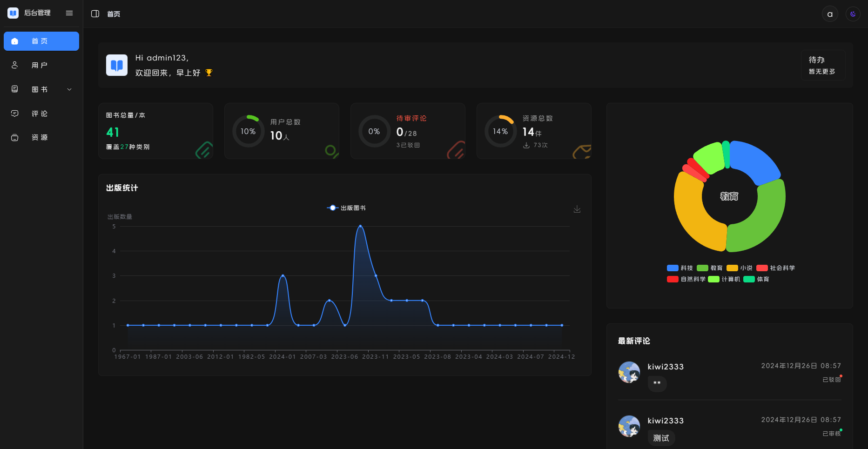Click the peak data point at value 5
868x449 pixels.
360,226
